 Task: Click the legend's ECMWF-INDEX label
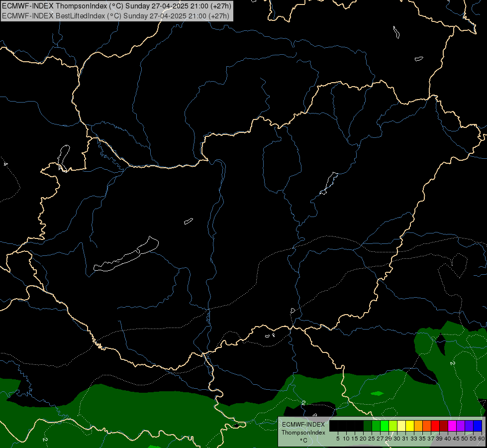point(303,425)
